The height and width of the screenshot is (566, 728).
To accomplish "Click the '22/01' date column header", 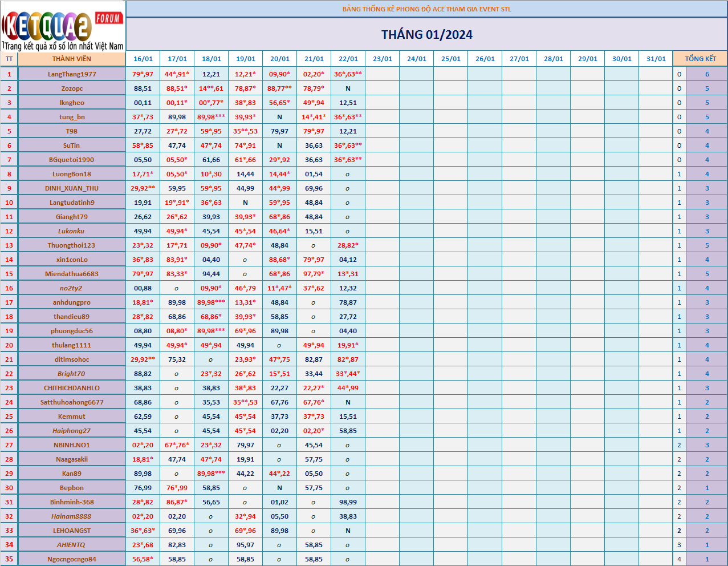I will coord(348,59).
